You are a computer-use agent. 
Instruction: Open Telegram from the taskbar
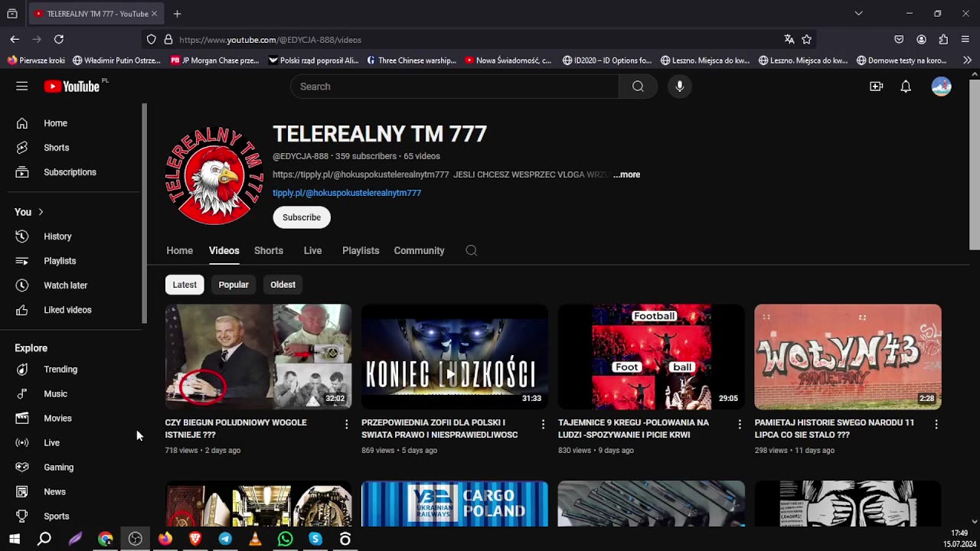point(225,539)
